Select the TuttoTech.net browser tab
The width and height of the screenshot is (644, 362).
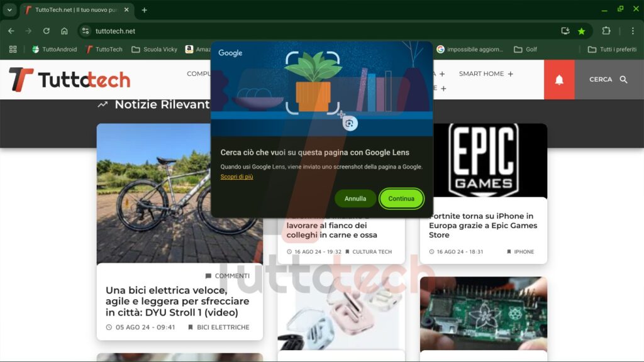click(69, 9)
